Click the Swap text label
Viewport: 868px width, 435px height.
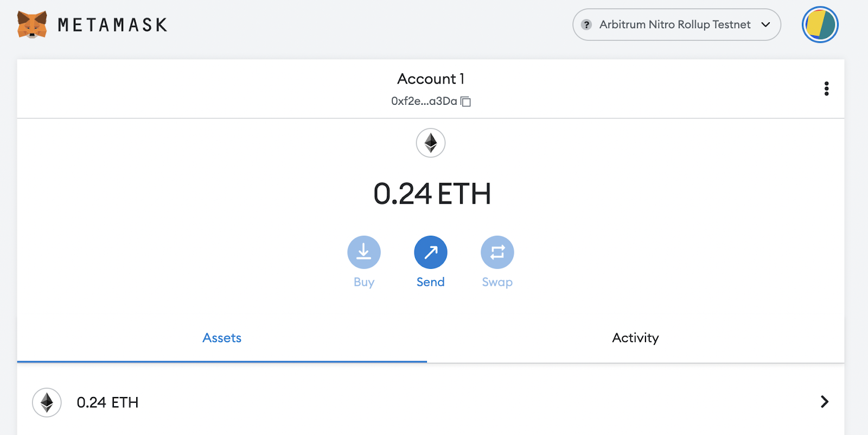coord(497,282)
